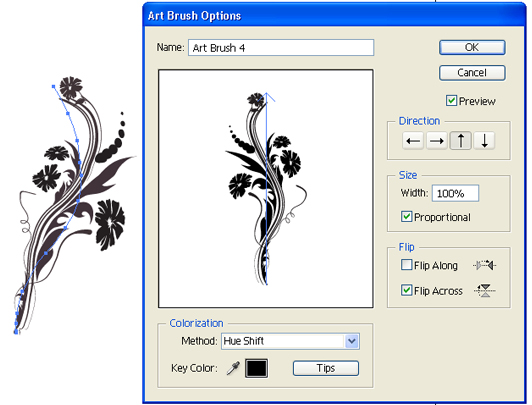Set brush direction to up arrow
This screenshot has width=532, height=405.
460,140
